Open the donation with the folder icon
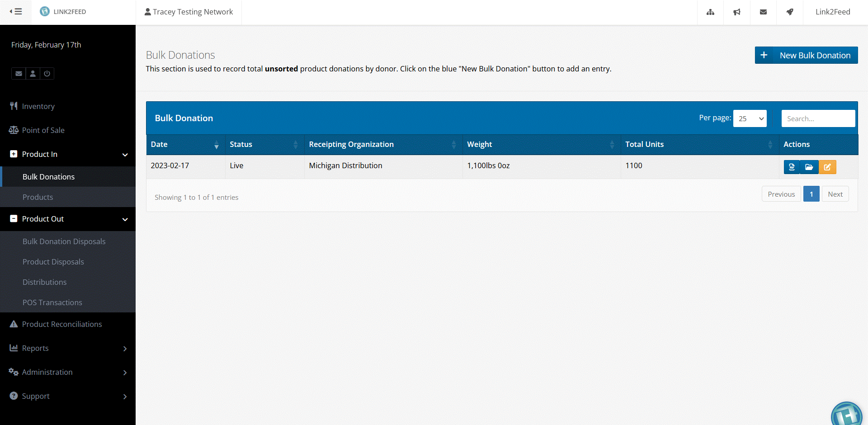The height and width of the screenshot is (425, 868). (809, 167)
